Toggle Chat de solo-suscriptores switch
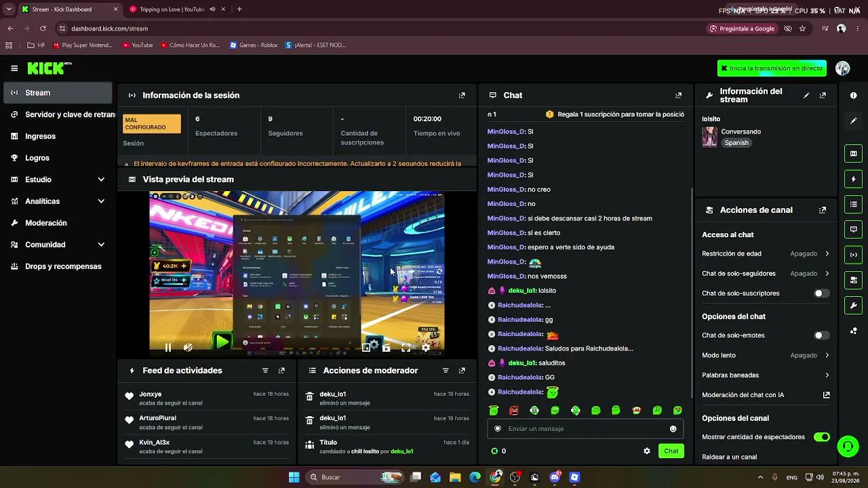Viewport: 868px width, 488px height. (821, 293)
